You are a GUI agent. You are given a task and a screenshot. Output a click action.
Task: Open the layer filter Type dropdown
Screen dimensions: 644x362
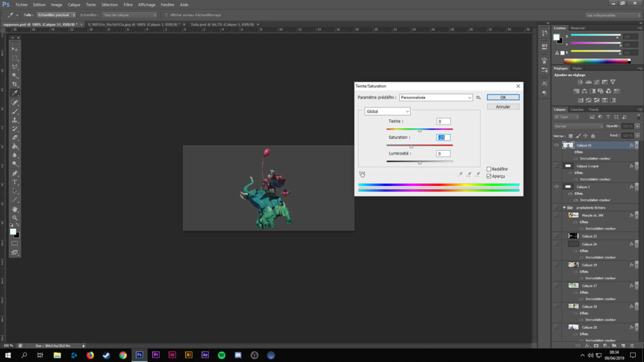point(567,117)
